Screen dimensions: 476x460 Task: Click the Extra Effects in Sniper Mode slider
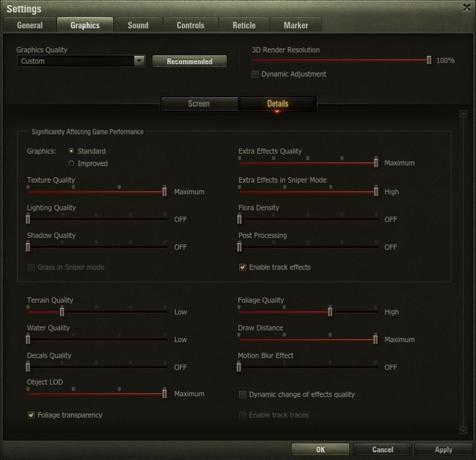coord(308,192)
